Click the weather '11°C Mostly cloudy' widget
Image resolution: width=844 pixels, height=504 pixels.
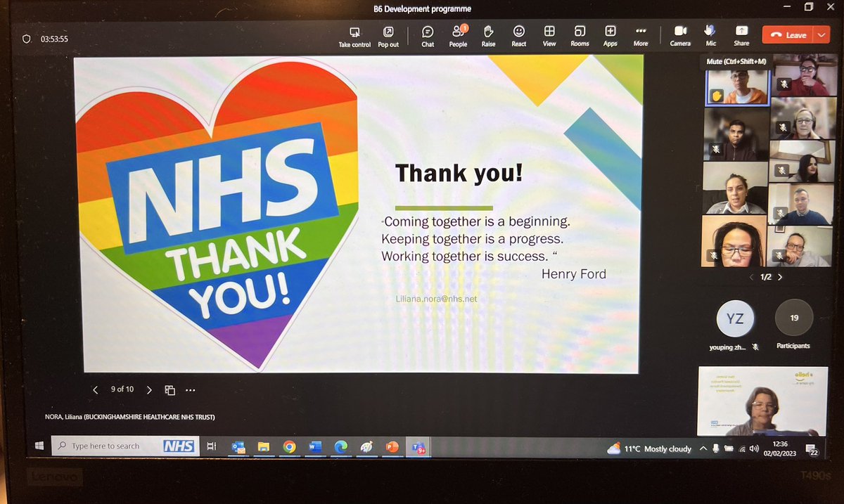[650, 448]
